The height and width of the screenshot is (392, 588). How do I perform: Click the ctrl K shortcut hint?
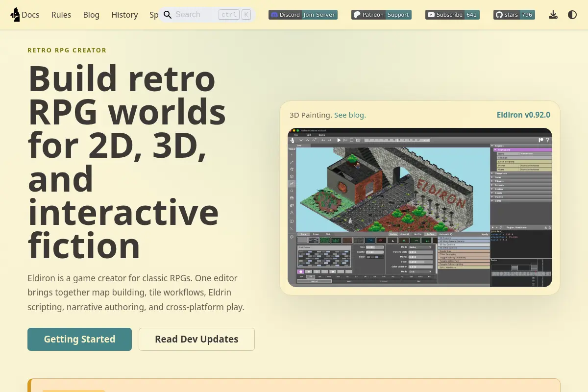pos(234,15)
